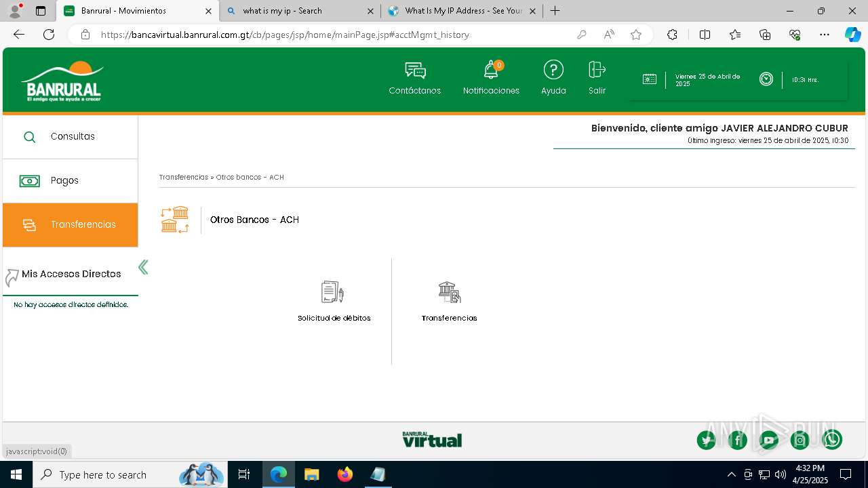Open the Solicitud de débitos icon
Screen dimensions: 868x488
point(332,292)
